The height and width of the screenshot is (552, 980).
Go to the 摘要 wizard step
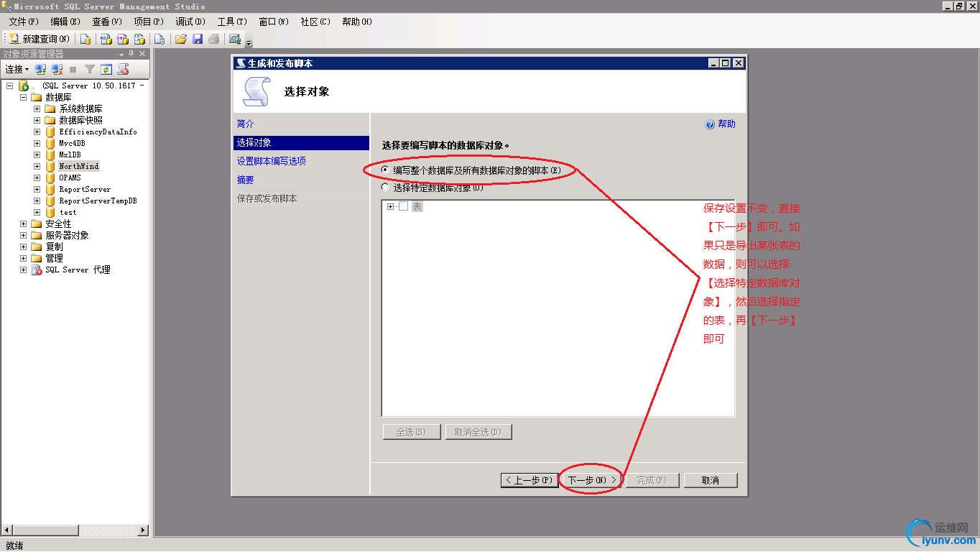(x=246, y=180)
